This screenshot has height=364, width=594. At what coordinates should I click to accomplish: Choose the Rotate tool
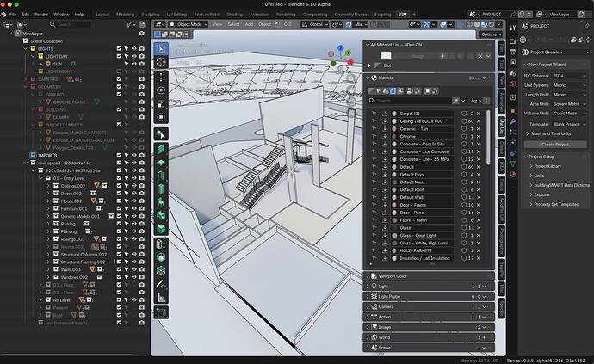[161, 90]
